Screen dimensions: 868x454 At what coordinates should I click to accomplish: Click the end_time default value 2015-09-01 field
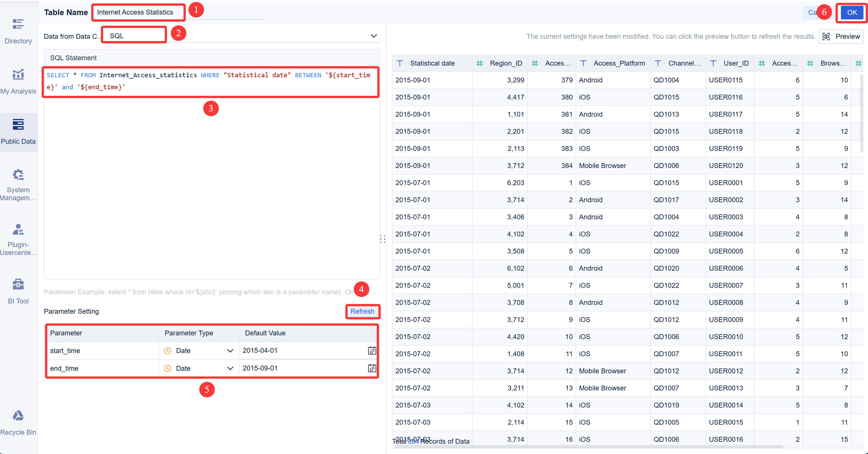coord(303,368)
